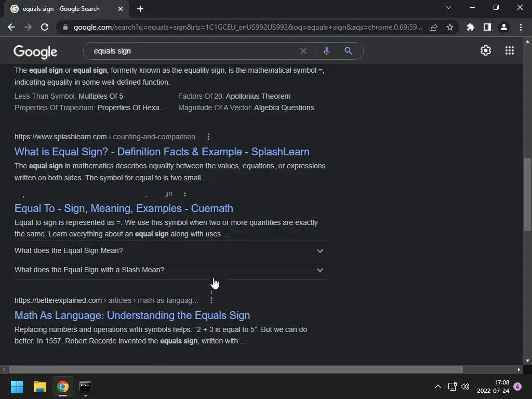
Task: Open Algebra Questions link
Action: 284,108
